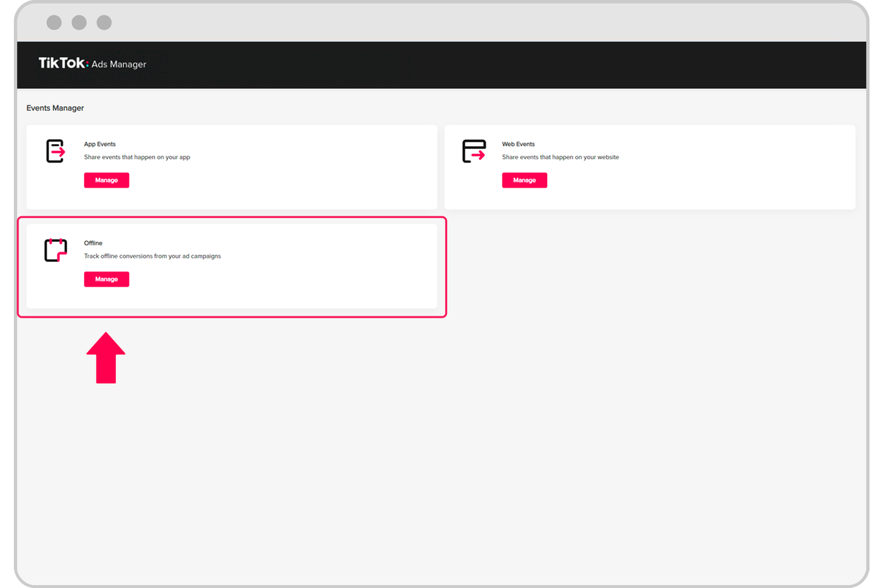This screenshot has height=588, width=883.
Task: Click the third gray window control dot
Action: [x=103, y=22]
